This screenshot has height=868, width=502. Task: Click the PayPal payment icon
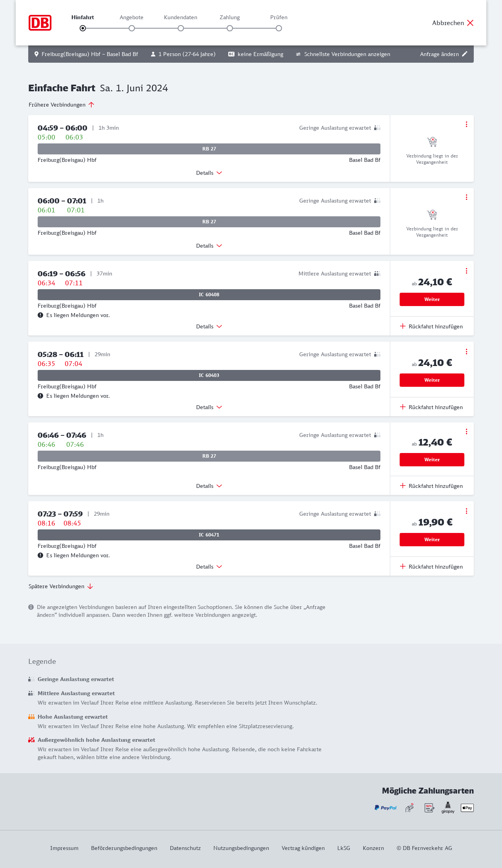(386, 808)
